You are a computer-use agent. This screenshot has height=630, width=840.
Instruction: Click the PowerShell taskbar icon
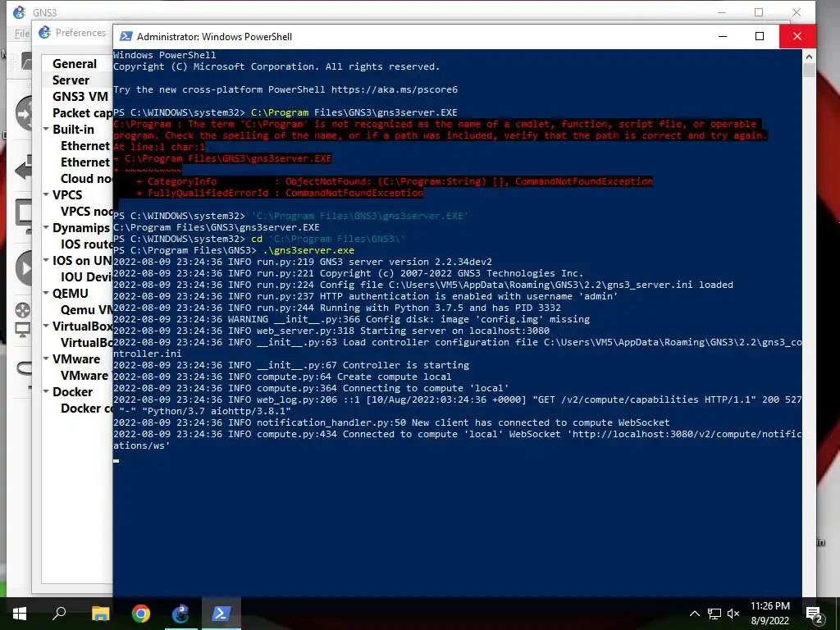[221, 614]
